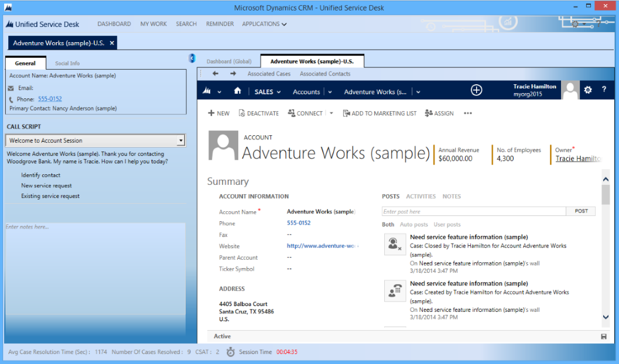Viewport: 619px width, 364px height.
Task: Open the Welcome to Account Session script dropdown
Action: tap(180, 140)
